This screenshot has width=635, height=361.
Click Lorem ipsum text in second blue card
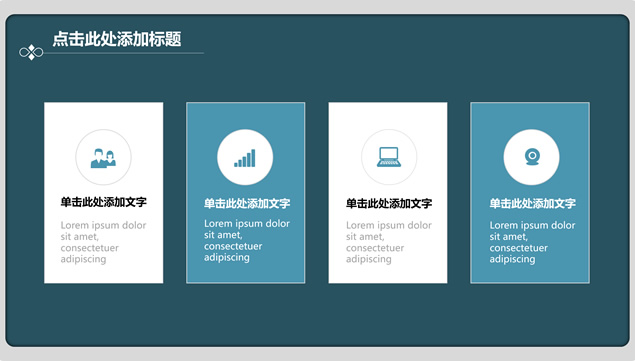[x=247, y=241]
